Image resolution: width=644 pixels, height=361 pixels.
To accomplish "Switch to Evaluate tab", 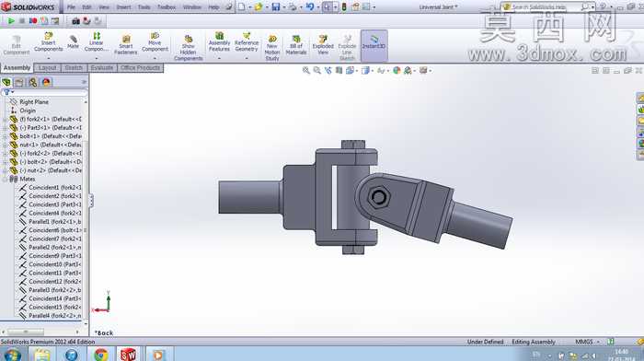I will pyautogui.click(x=102, y=68).
